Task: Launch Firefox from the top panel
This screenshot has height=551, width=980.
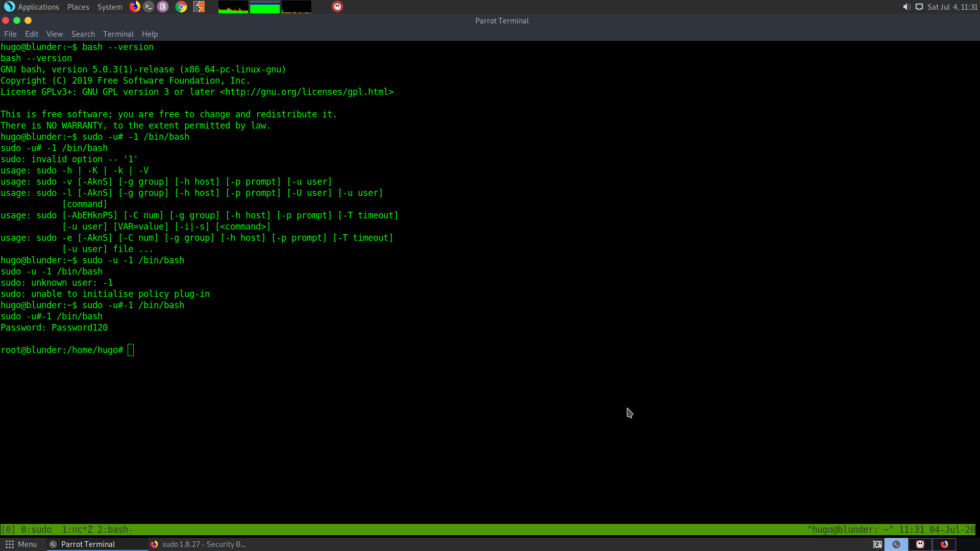Action: coord(135,7)
